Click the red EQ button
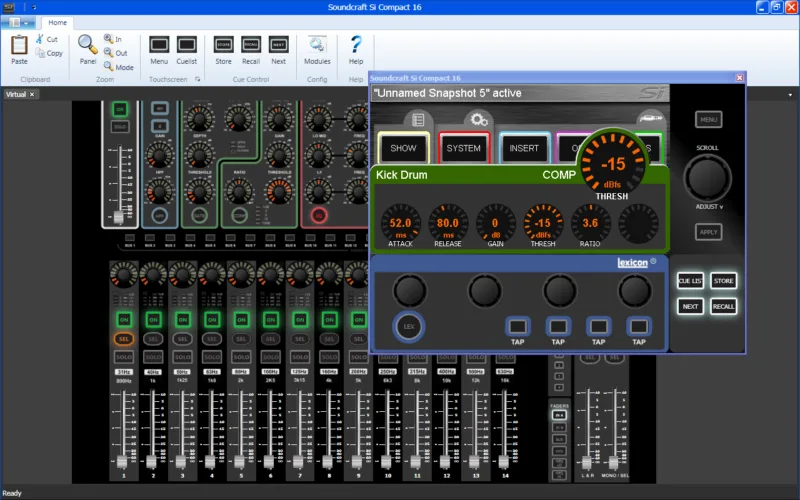The width and height of the screenshot is (800, 500). (x=319, y=215)
